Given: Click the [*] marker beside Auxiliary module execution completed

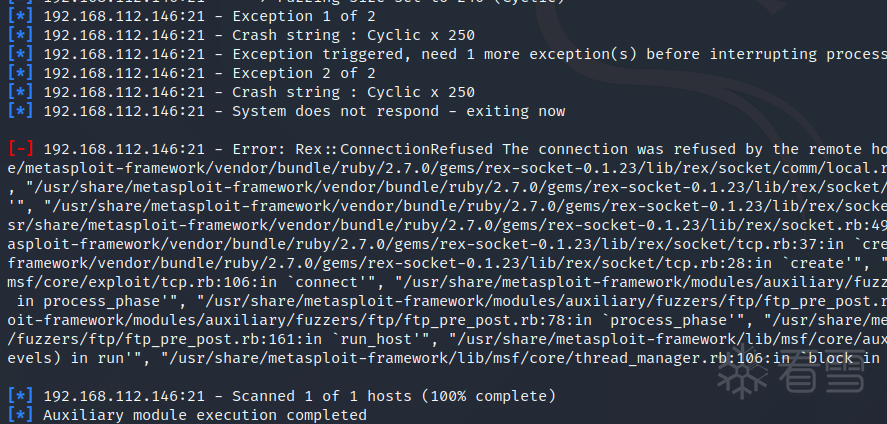Looking at the screenshot, I should coord(21,415).
